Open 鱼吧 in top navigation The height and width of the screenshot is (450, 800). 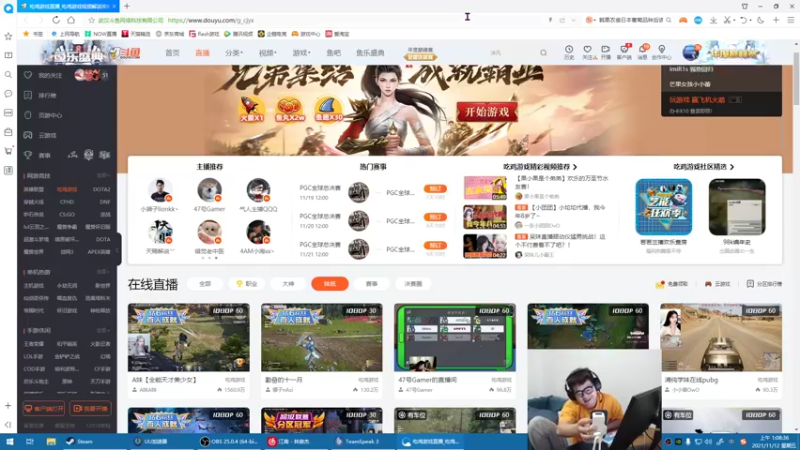coord(334,53)
